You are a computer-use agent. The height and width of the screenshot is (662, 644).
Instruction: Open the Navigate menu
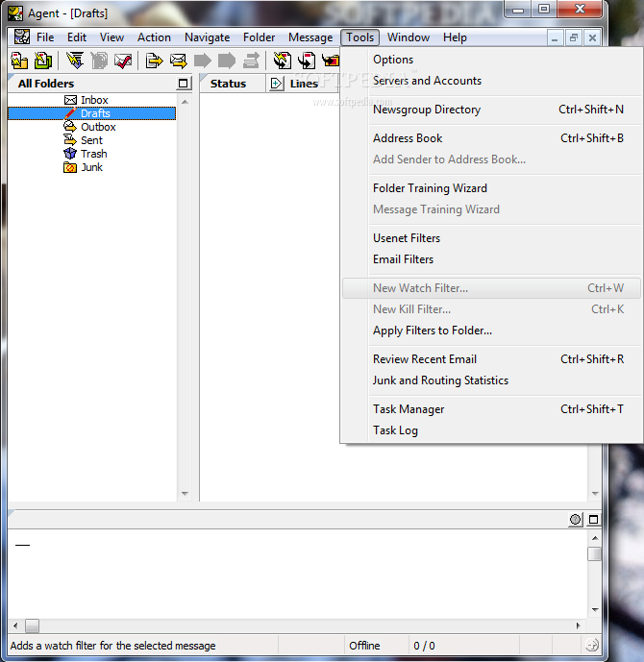207,37
